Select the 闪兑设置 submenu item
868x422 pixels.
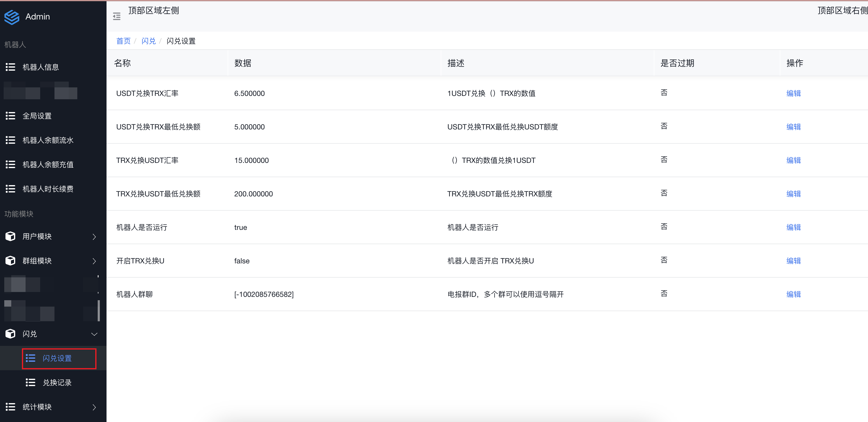57,358
